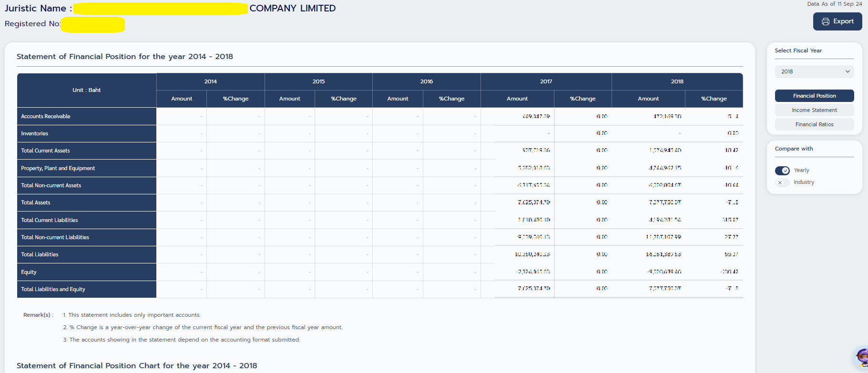Click the 2014 year column header
This screenshot has width=868, height=373.
210,81
